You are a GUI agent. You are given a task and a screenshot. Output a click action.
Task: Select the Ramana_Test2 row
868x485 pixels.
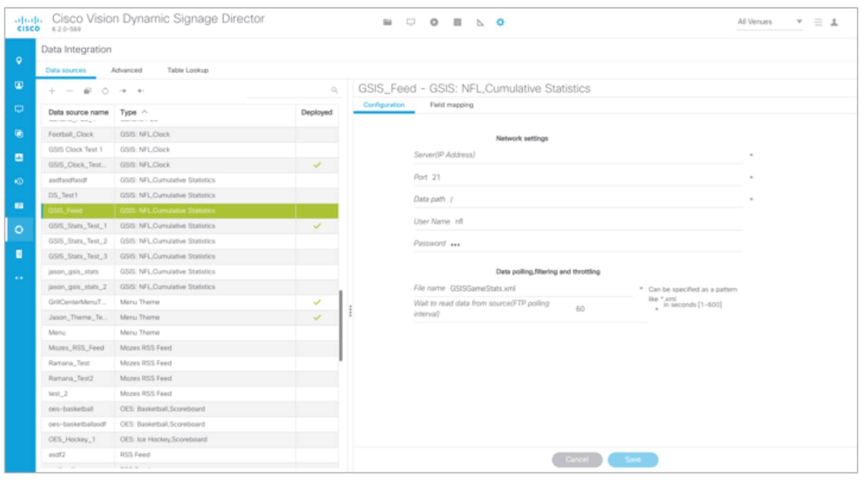pyautogui.click(x=190, y=378)
